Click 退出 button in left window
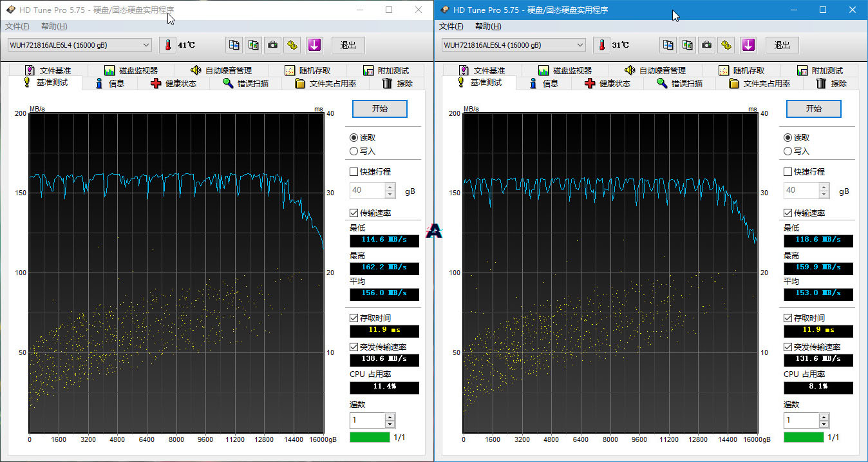Viewport: 868px width, 462px height. pos(348,45)
